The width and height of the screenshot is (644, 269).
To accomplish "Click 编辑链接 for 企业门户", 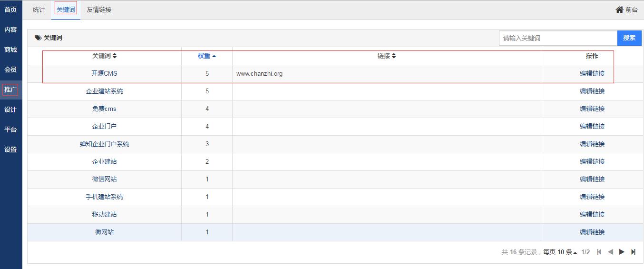I will 592,126.
